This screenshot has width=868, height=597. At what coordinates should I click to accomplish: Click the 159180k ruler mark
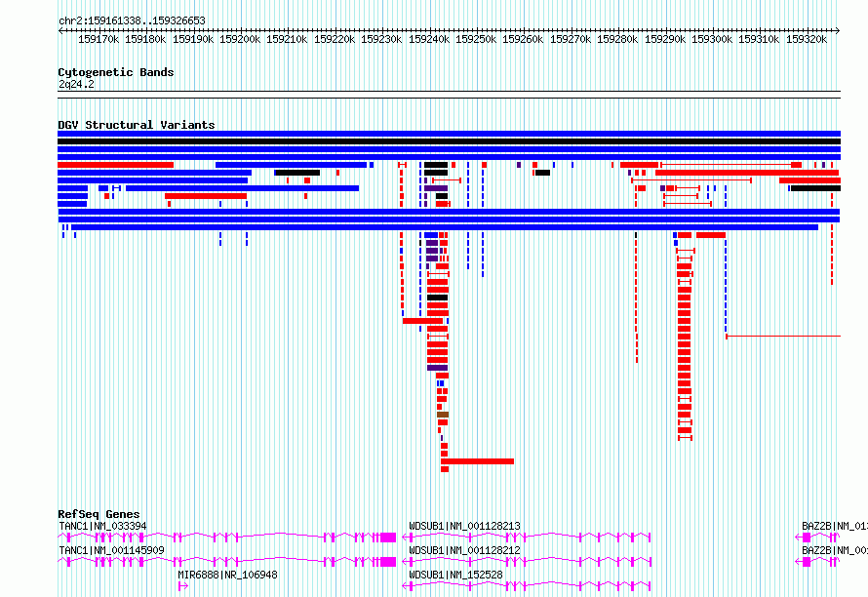[x=145, y=39]
